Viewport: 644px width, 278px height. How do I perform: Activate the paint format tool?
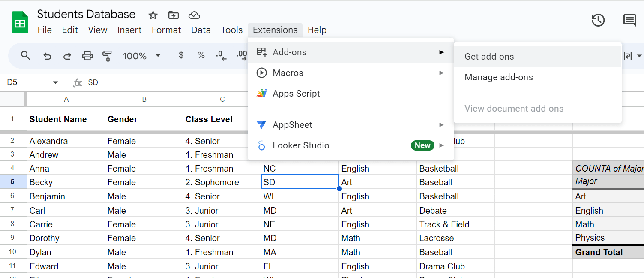pyautogui.click(x=107, y=56)
